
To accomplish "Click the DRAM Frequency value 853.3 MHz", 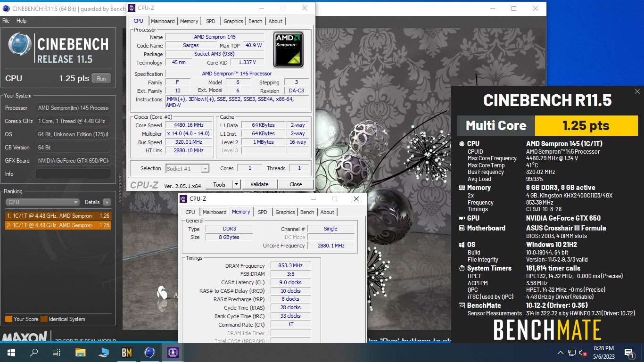I will [291, 265].
